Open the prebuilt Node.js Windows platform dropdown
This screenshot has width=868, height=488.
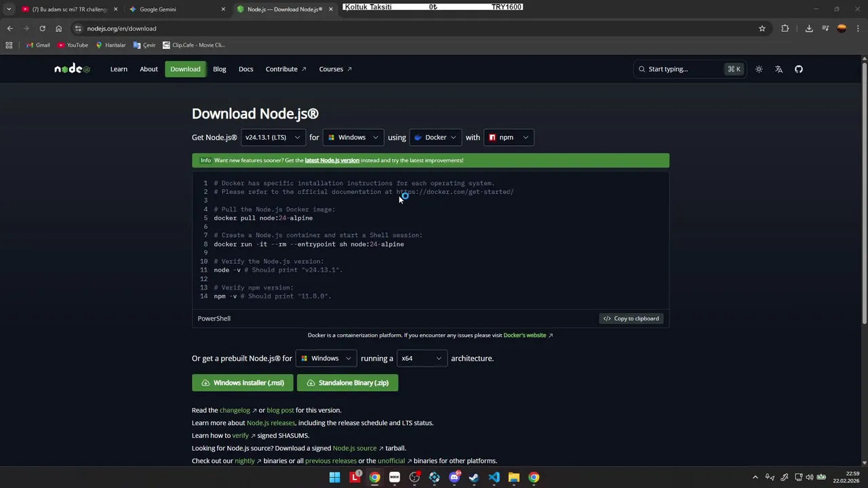[x=326, y=359]
